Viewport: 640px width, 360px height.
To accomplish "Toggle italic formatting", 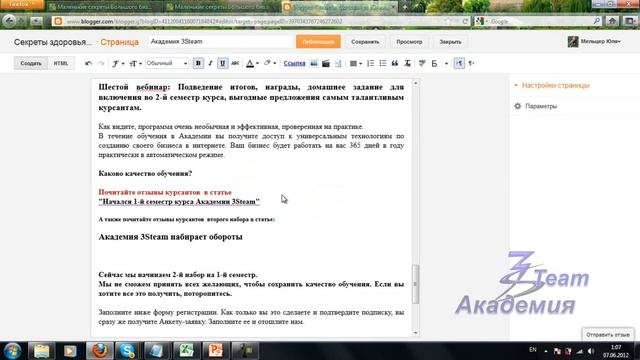I will tap(210, 63).
